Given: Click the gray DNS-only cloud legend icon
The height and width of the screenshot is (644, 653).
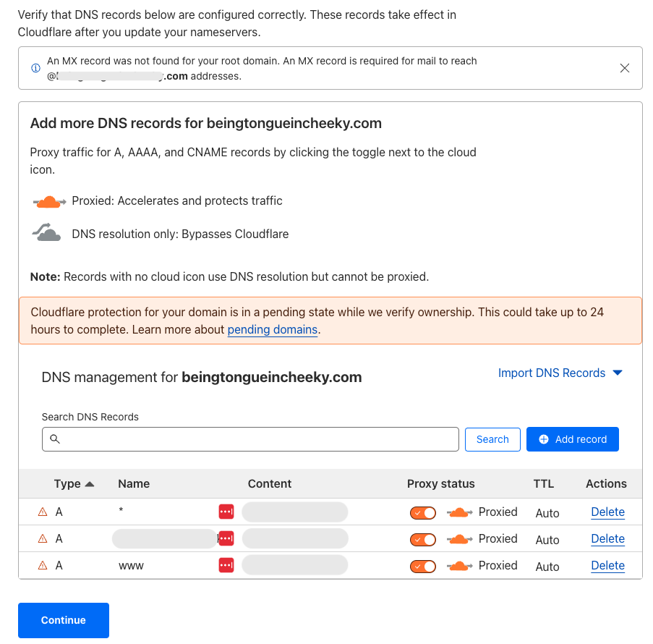Looking at the screenshot, I should [x=46, y=232].
